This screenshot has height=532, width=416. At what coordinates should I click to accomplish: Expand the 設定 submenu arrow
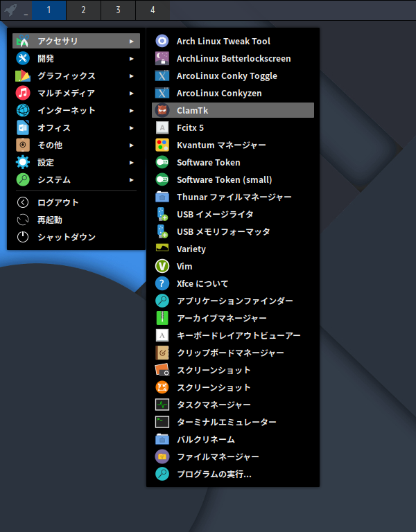(132, 163)
